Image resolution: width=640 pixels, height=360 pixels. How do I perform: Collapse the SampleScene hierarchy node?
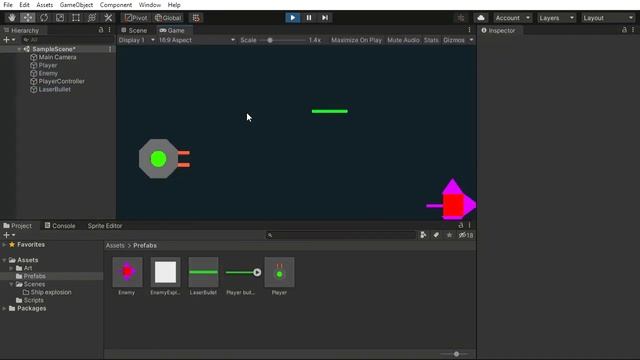click(x=19, y=49)
